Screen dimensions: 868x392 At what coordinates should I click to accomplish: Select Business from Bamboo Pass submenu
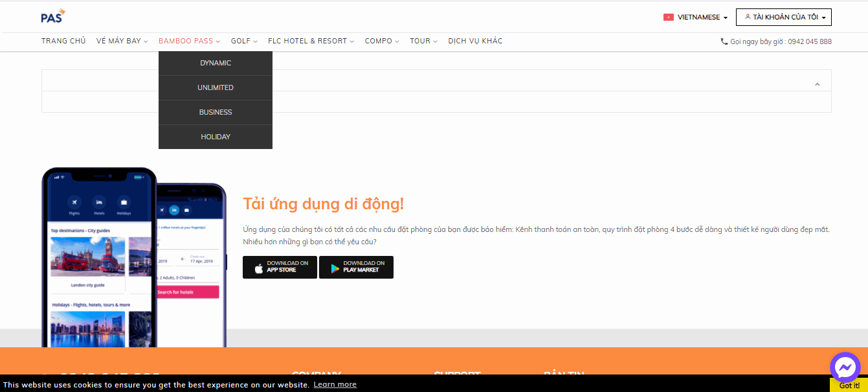(216, 113)
